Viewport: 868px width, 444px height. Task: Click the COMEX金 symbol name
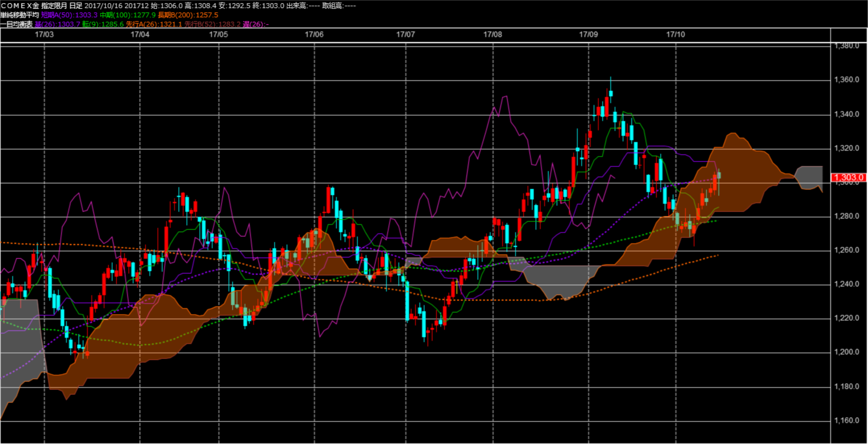pos(20,5)
